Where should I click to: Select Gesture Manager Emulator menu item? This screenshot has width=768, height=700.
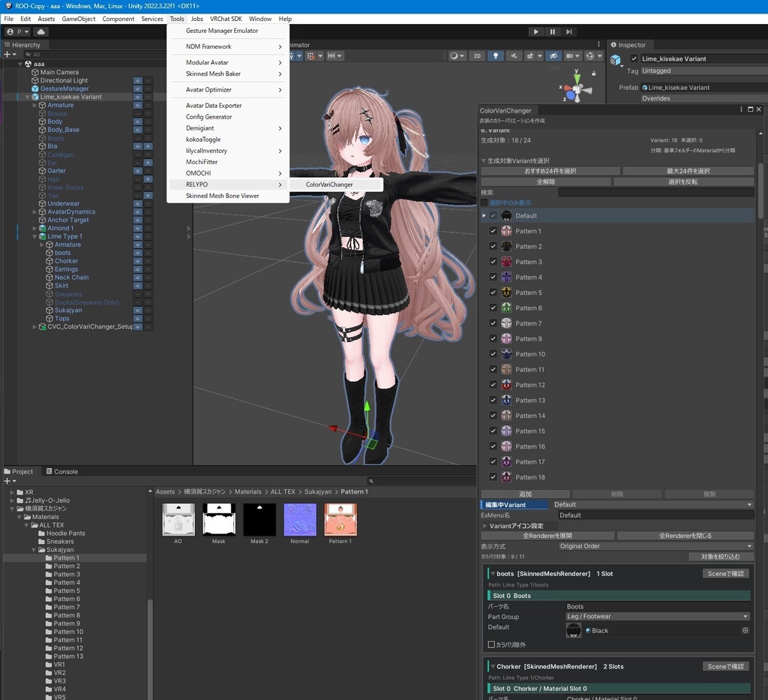[228, 31]
